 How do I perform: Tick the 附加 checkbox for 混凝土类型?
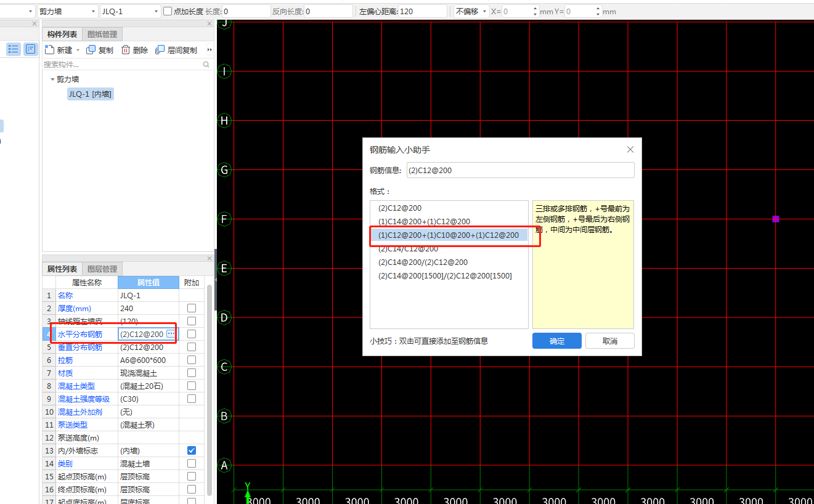(192, 386)
